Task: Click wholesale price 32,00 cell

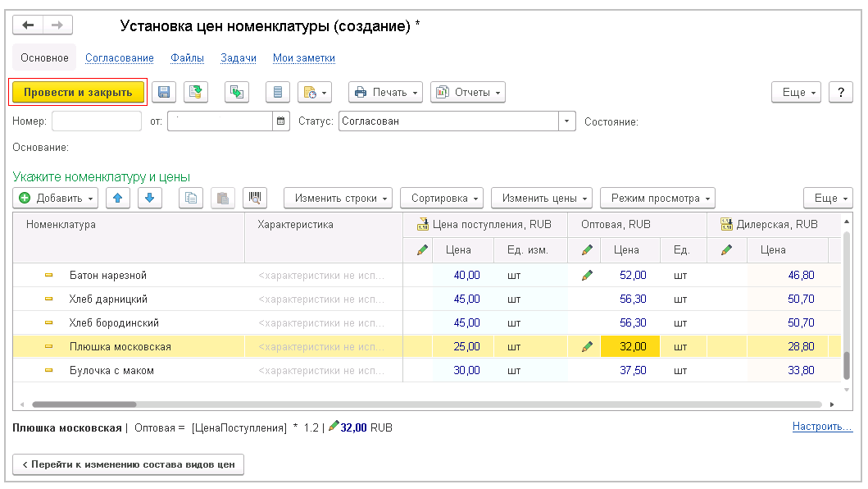Action: click(x=630, y=346)
